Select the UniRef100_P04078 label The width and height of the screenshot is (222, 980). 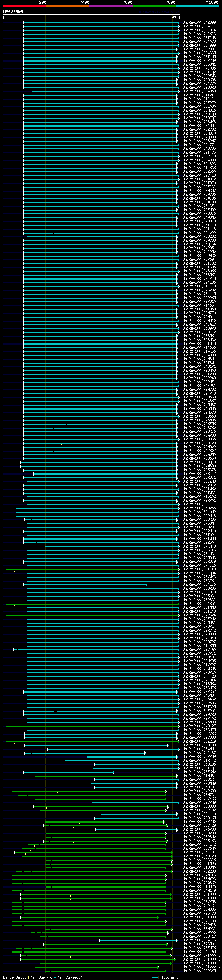[199, 41]
